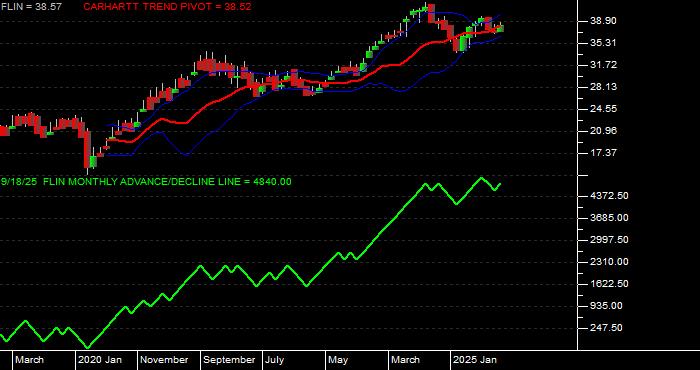700x370 pixels.
Task: Click the 24.55 price axis value
Action: pos(604,109)
